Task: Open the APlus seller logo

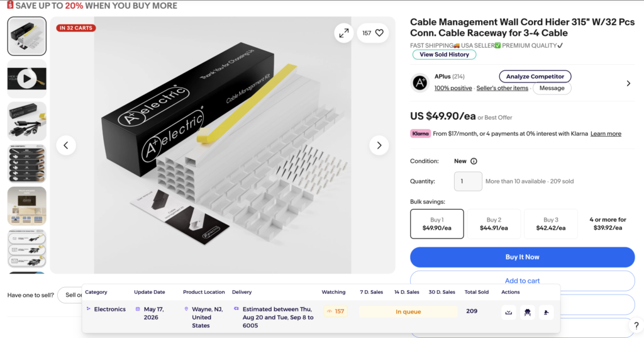Action: pyautogui.click(x=419, y=83)
